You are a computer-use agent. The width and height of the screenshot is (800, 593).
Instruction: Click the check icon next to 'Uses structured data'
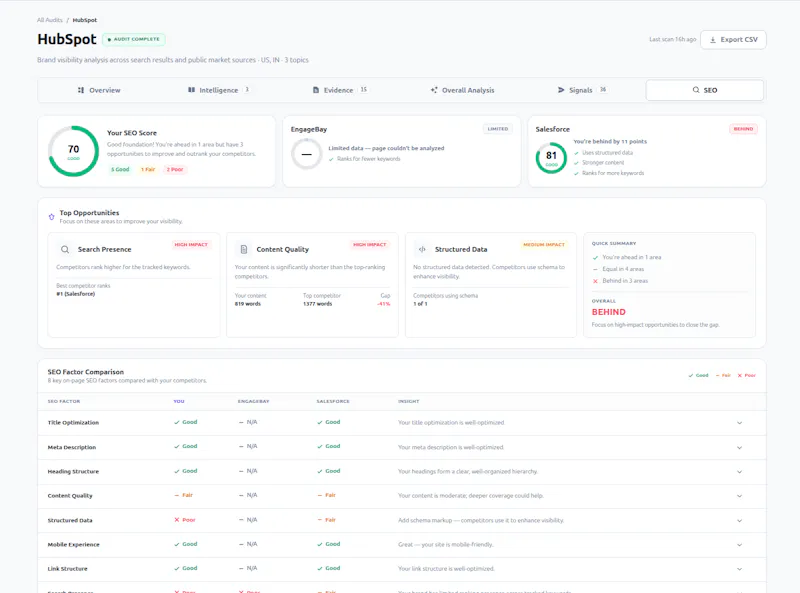pyautogui.click(x=577, y=153)
